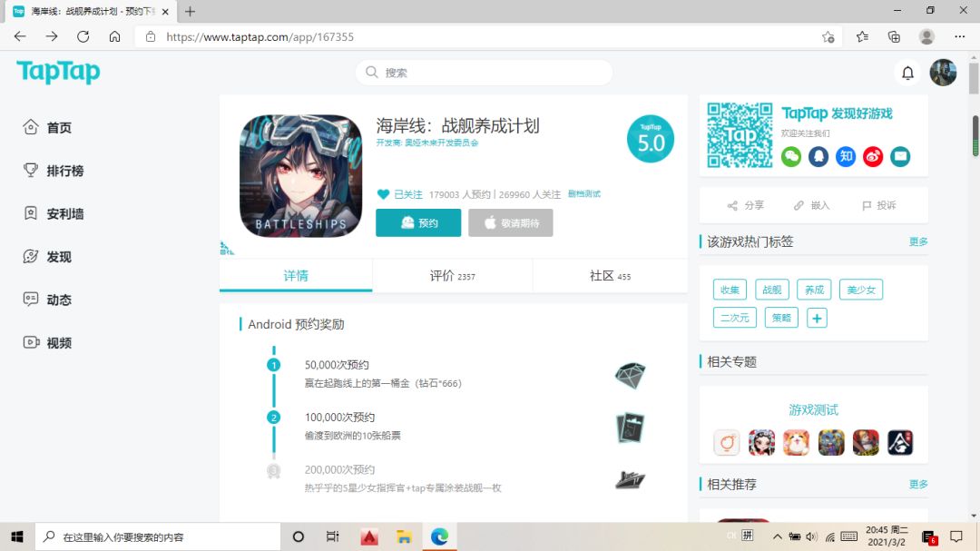Click the developer link 奥姬未来开发委员会
This screenshot has height=551, width=980.
coord(441,143)
